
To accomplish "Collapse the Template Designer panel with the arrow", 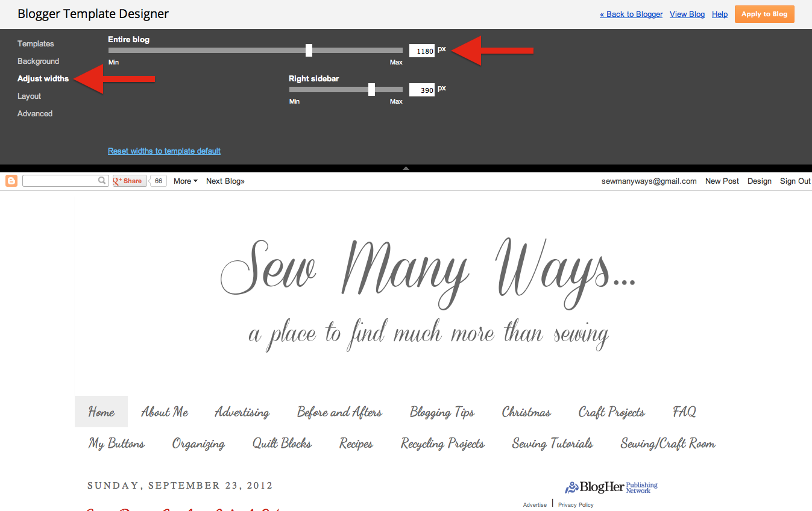I will coord(406,169).
